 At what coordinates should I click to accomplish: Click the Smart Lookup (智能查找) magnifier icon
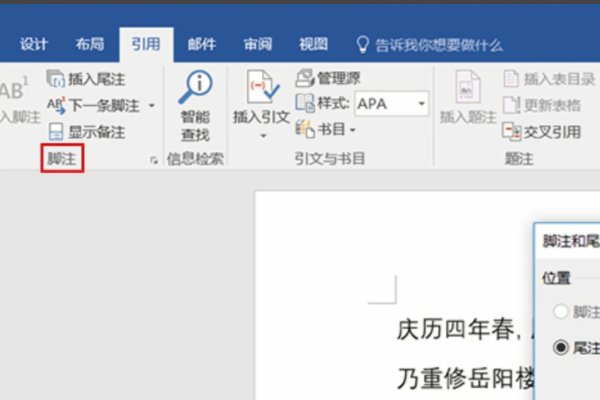pos(195,87)
